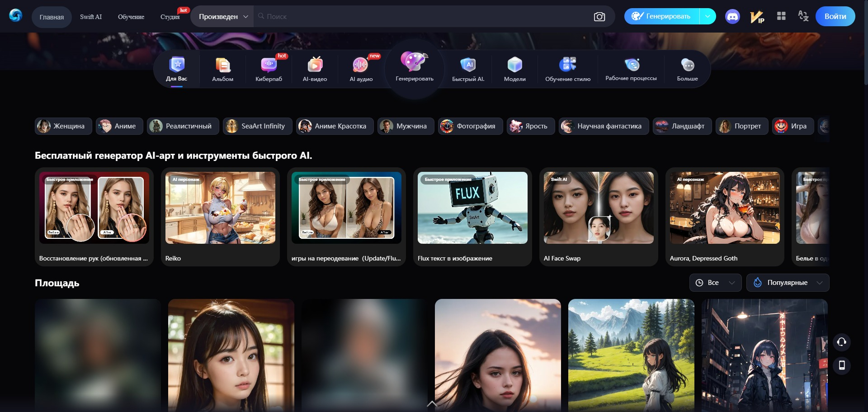Screen dimensions: 868x412
Task: Open the VIP membership icon
Action: 757,17
